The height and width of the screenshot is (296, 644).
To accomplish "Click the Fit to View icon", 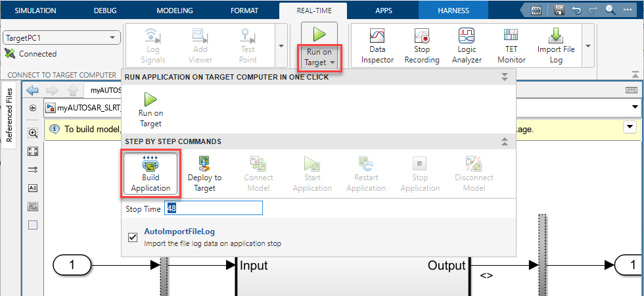I will click(x=33, y=151).
